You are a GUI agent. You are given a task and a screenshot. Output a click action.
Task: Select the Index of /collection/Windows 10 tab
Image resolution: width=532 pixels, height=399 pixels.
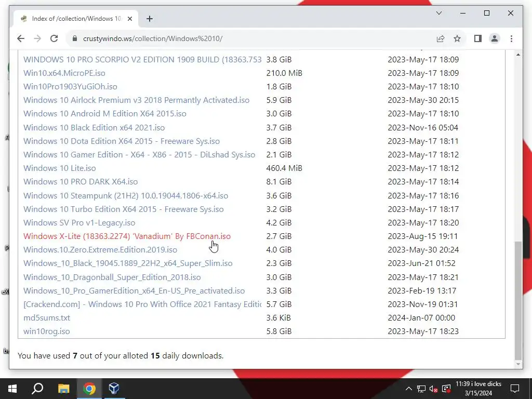[x=76, y=19]
